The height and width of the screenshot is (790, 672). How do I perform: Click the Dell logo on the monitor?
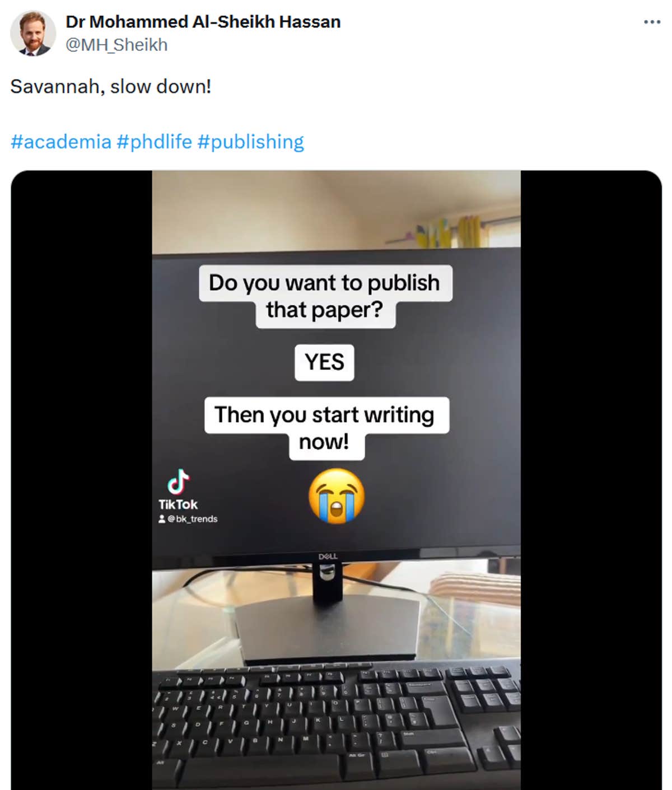tap(328, 556)
